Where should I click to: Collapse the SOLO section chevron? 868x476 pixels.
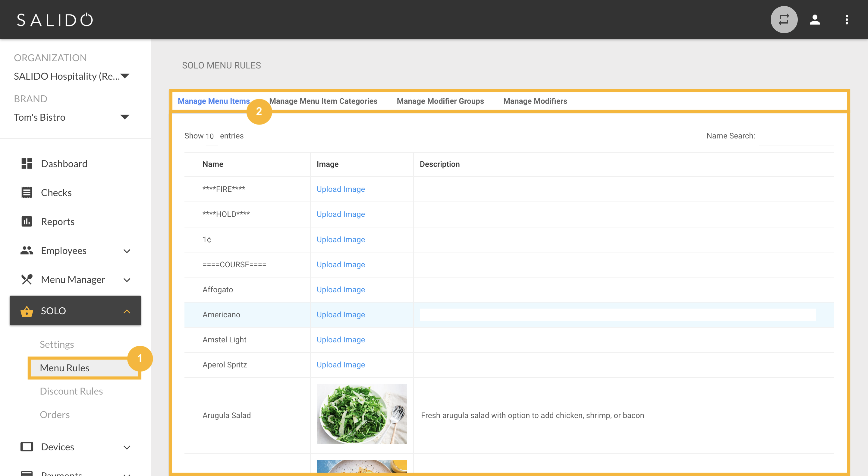[x=127, y=311]
